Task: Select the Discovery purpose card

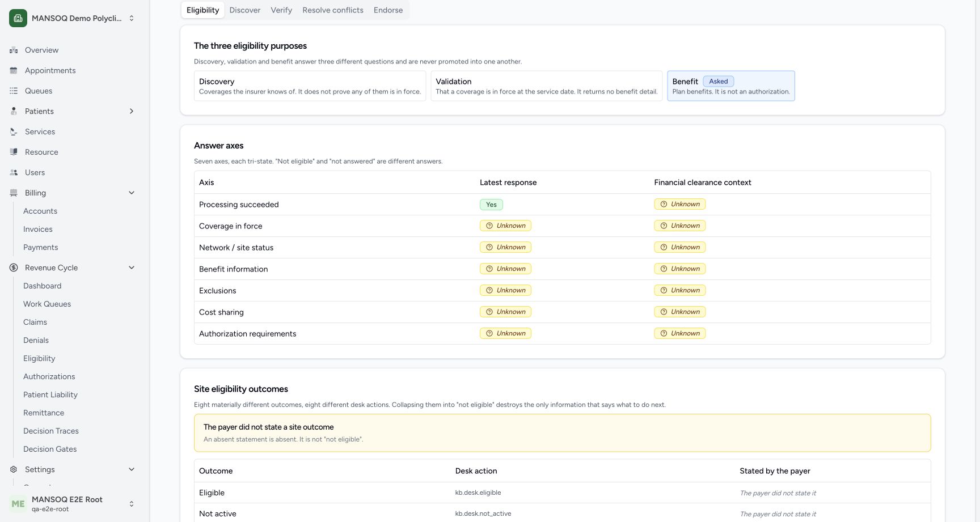Action: click(x=310, y=86)
